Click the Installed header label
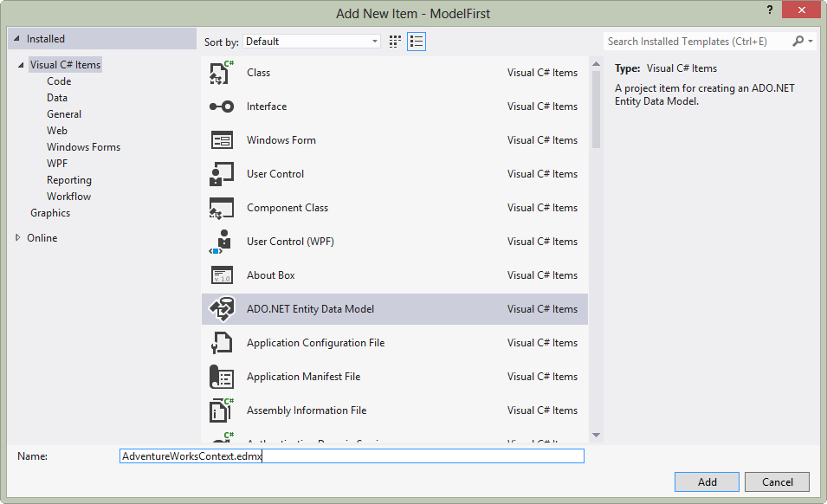The height and width of the screenshot is (504, 827). (x=46, y=38)
